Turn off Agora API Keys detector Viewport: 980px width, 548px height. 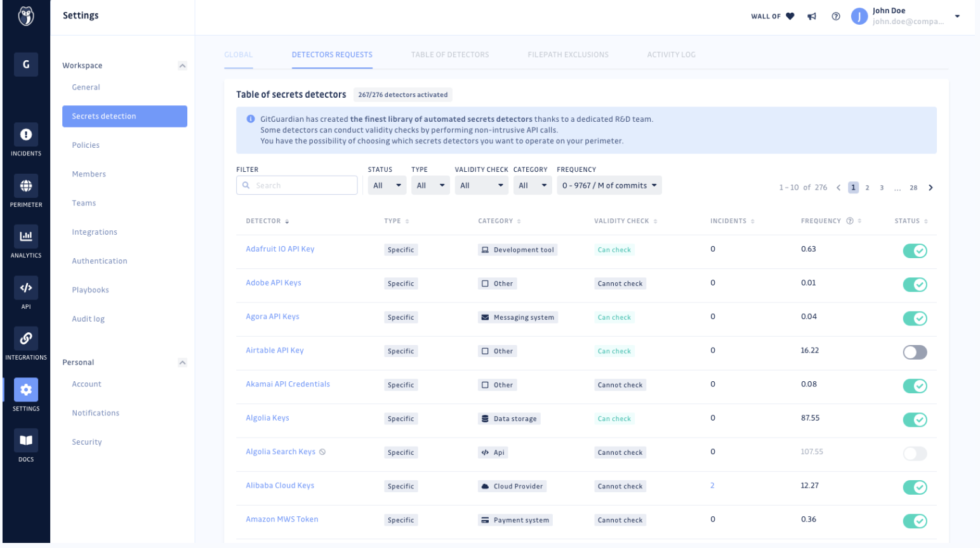click(915, 318)
